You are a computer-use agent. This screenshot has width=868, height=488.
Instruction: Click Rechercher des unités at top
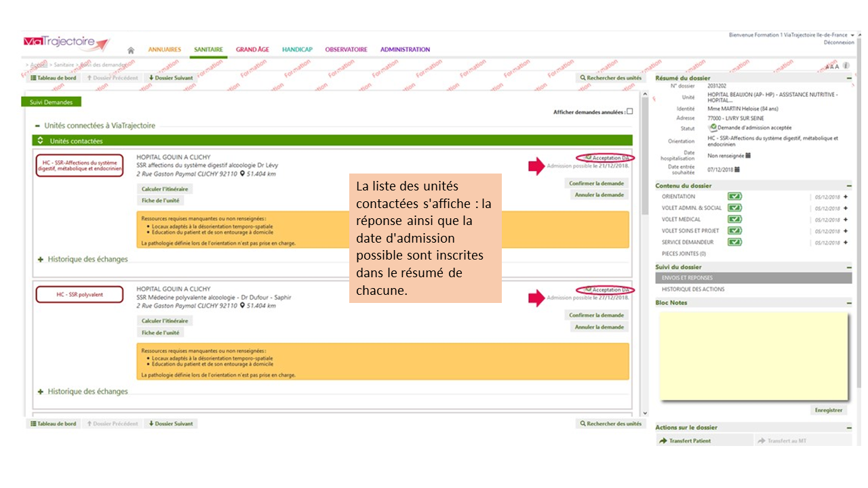pyautogui.click(x=610, y=78)
